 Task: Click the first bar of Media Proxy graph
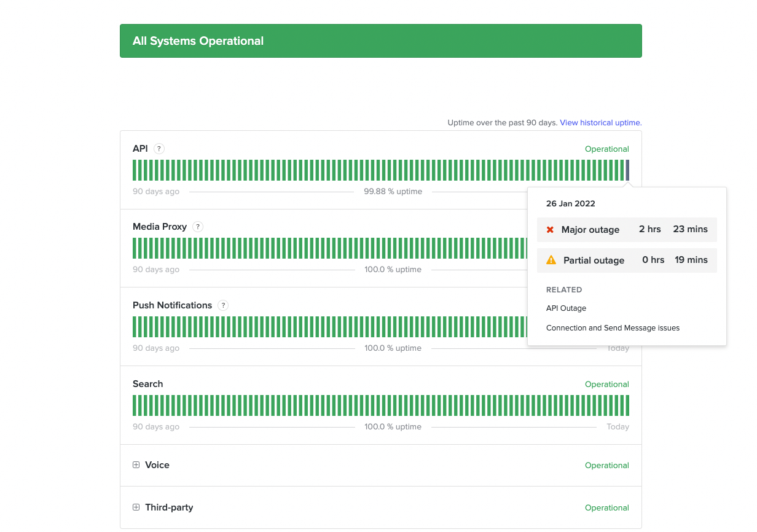point(135,248)
